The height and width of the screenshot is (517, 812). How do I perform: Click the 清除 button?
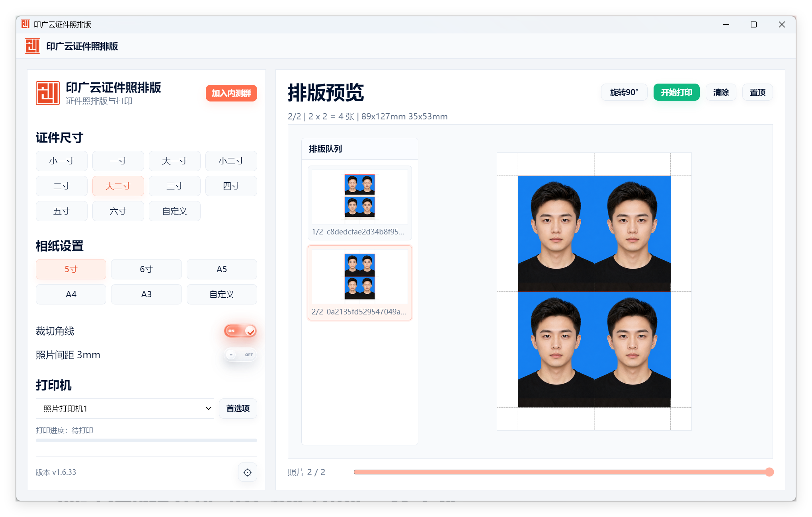(x=721, y=92)
